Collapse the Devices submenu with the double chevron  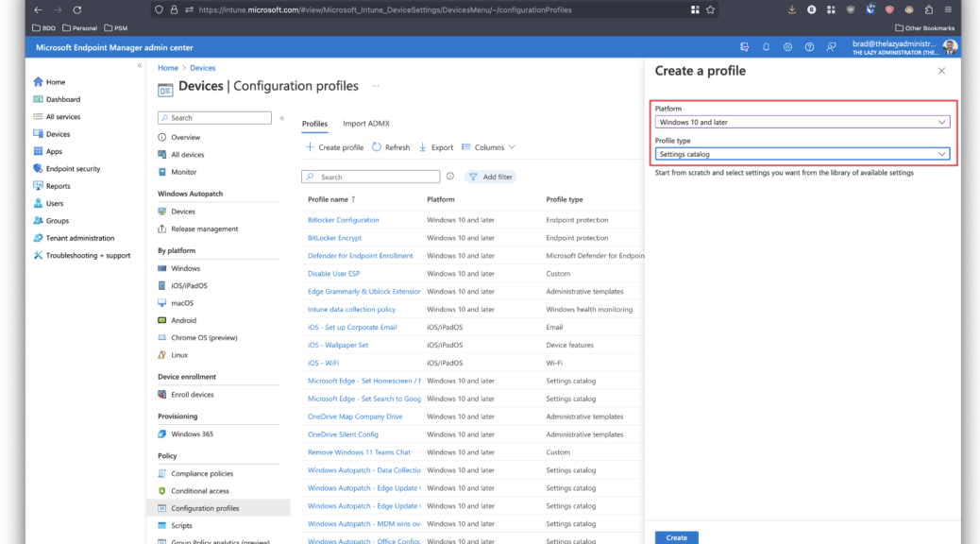[x=282, y=117]
